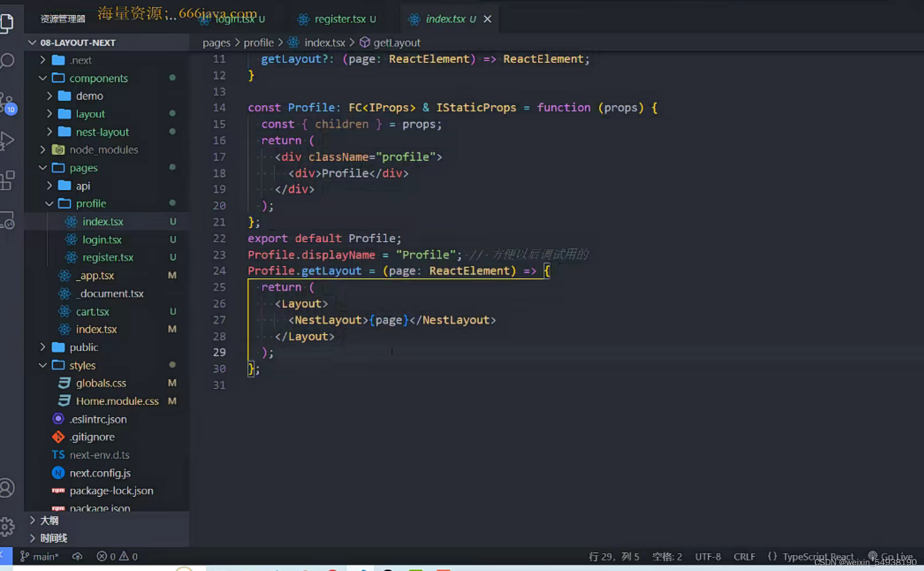Open pages root index.tsx marked M

point(106,329)
